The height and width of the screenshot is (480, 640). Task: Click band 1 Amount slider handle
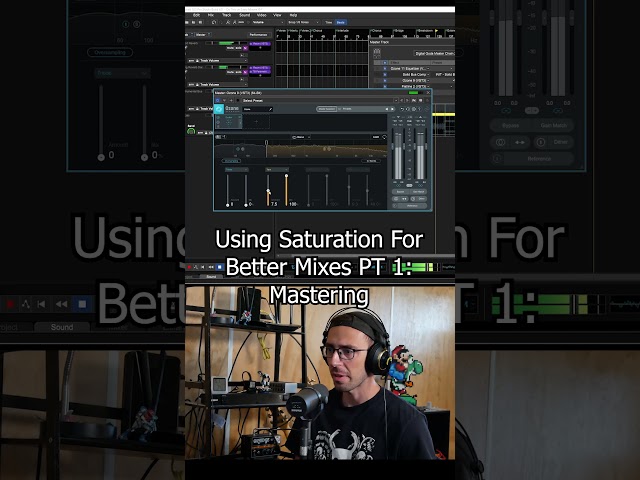[x=227, y=205]
